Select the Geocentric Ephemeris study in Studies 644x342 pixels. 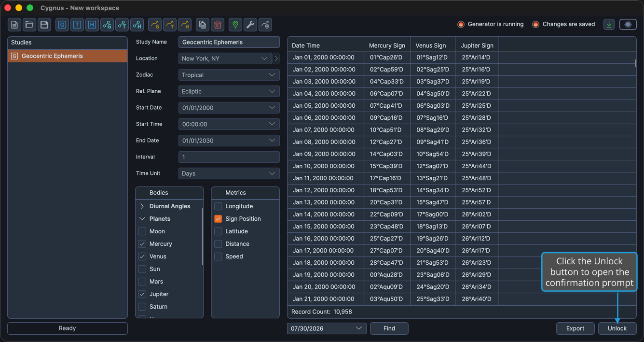tap(68, 56)
